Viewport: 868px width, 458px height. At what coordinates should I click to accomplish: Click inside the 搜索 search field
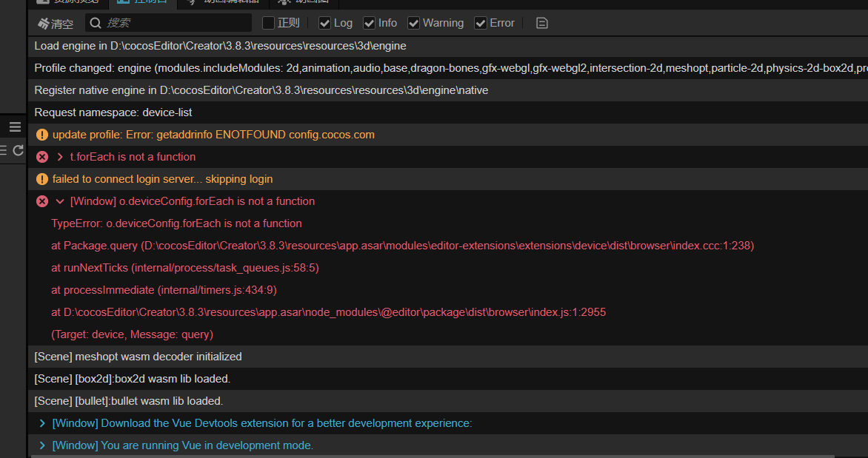click(x=170, y=23)
